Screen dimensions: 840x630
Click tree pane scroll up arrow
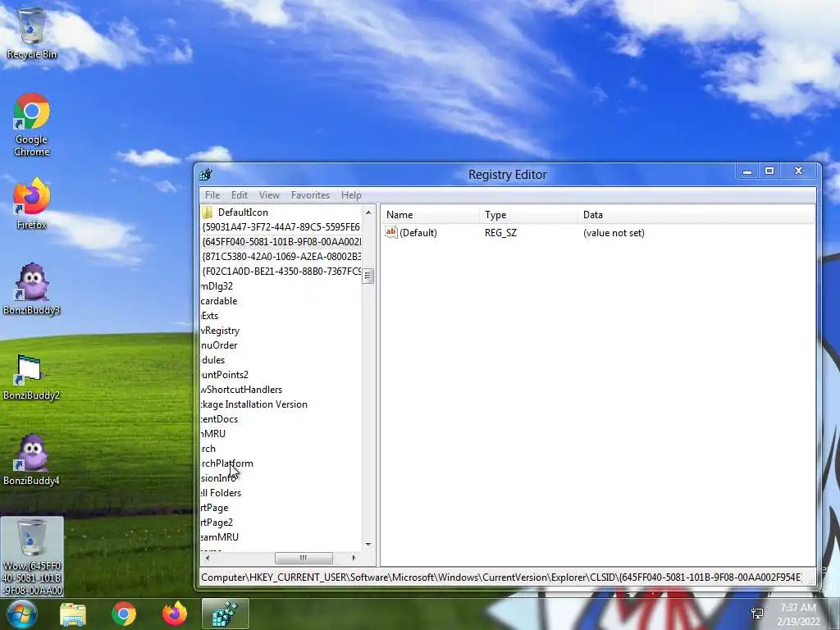tap(368, 212)
